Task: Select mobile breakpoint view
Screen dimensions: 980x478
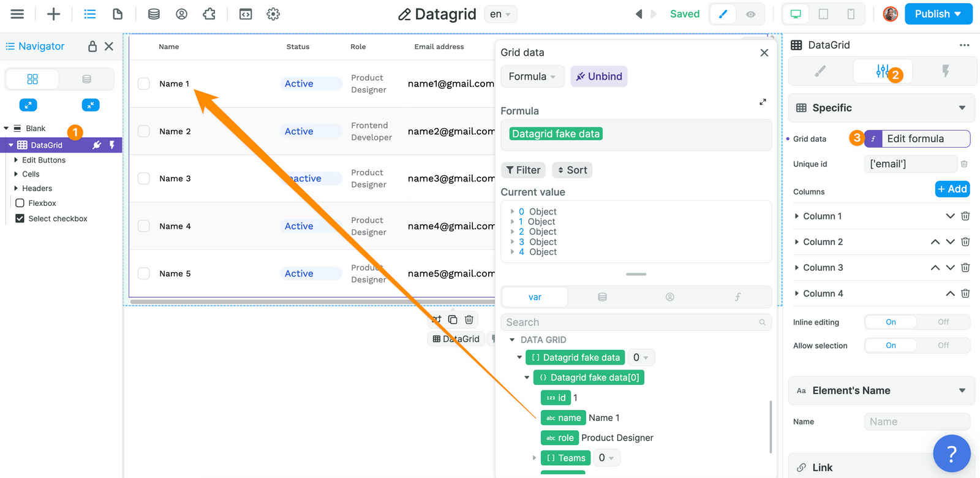Action: pyautogui.click(x=851, y=14)
